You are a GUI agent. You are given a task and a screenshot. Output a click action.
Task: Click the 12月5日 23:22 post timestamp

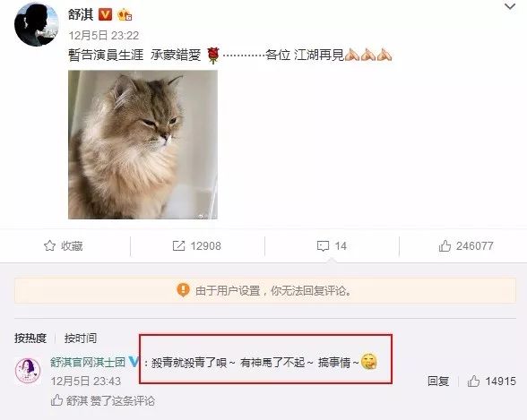pyautogui.click(x=104, y=35)
